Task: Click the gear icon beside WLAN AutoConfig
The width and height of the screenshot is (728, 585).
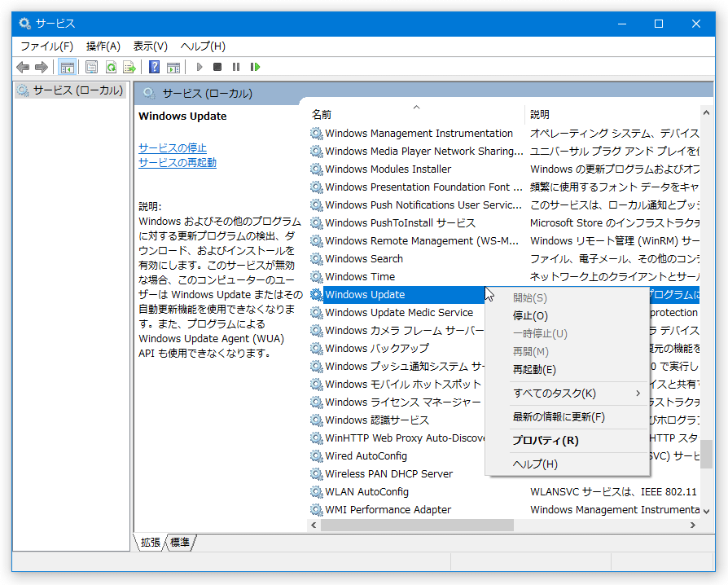Action: tap(317, 492)
